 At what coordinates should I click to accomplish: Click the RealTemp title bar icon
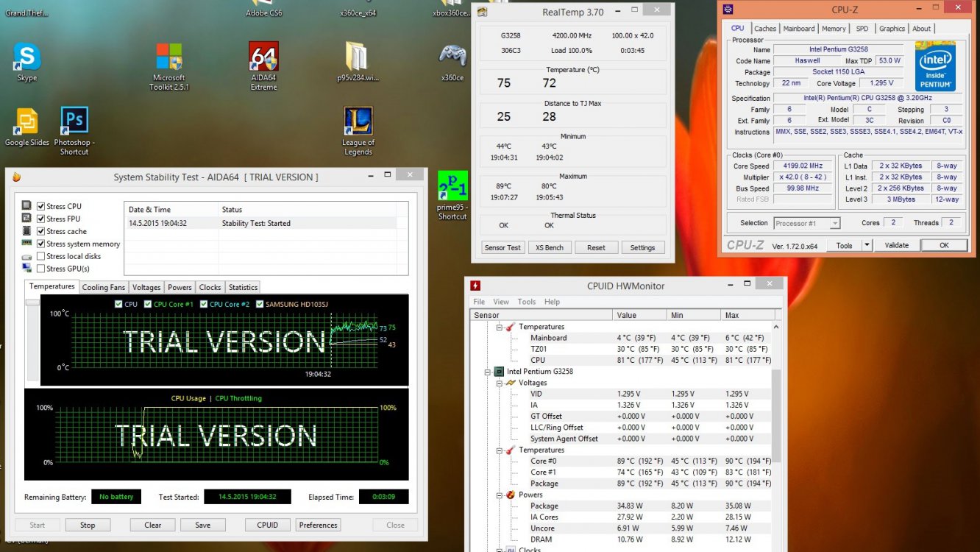482,12
